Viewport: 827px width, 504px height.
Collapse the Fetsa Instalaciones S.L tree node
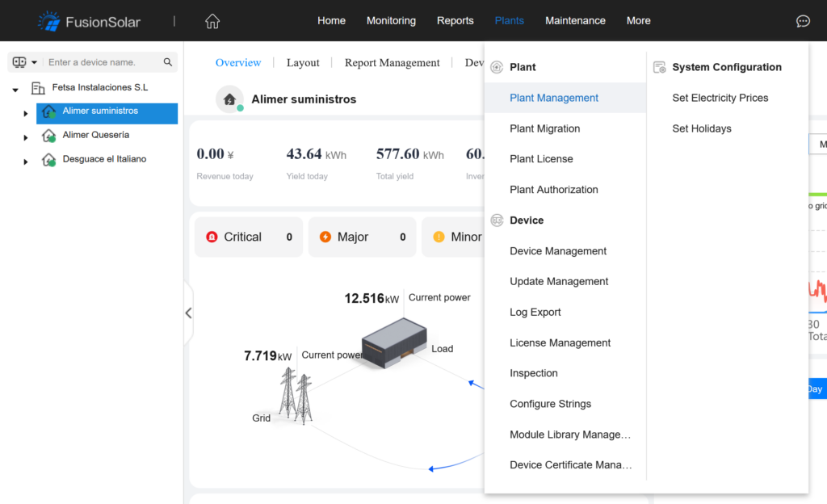pyautogui.click(x=15, y=90)
